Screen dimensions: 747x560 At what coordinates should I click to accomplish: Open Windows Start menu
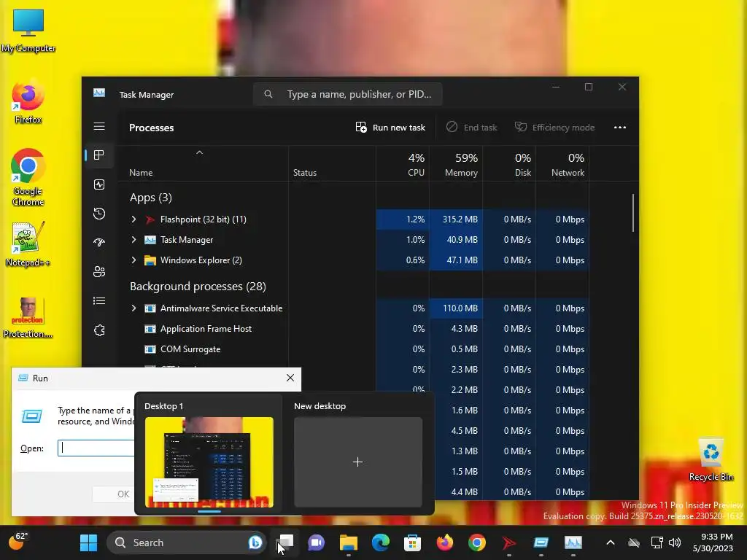tap(88, 542)
